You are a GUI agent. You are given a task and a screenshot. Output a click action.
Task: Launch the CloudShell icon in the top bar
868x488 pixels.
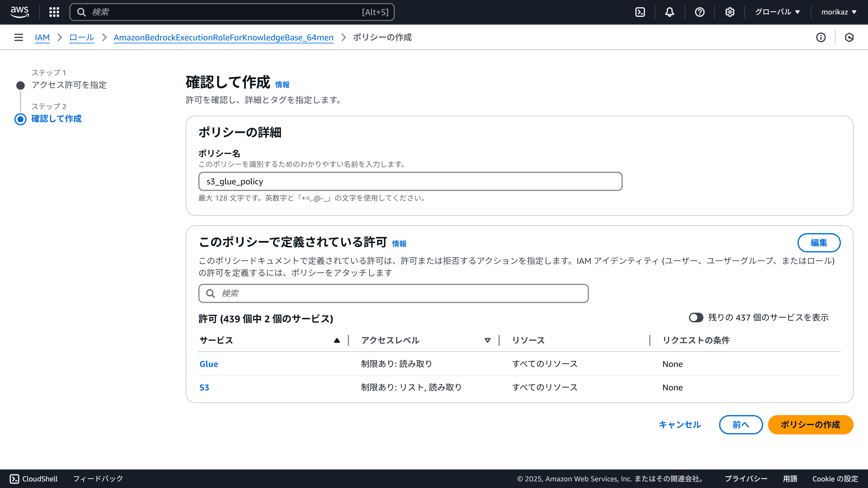coord(640,12)
